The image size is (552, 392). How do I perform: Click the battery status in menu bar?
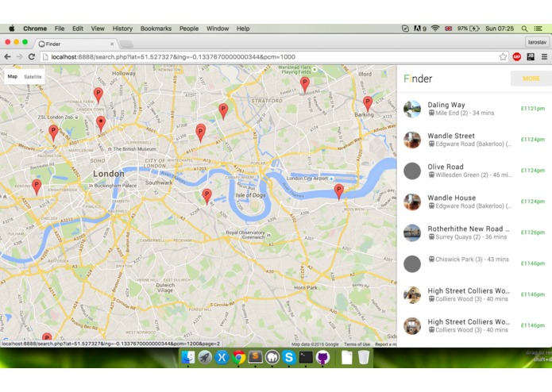[x=469, y=29]
